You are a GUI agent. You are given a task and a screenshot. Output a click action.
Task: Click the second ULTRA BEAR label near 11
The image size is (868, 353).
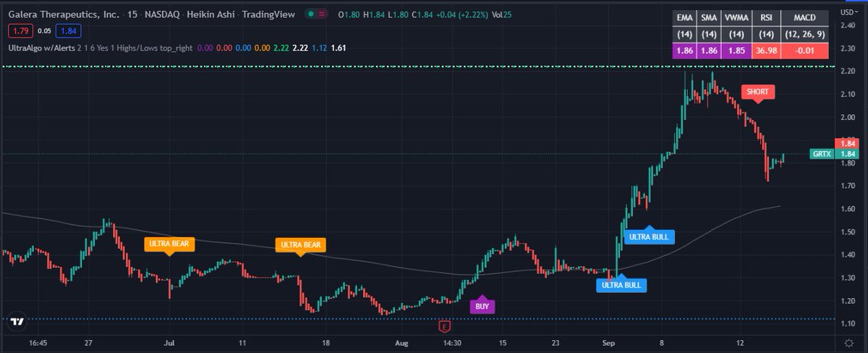301,245
